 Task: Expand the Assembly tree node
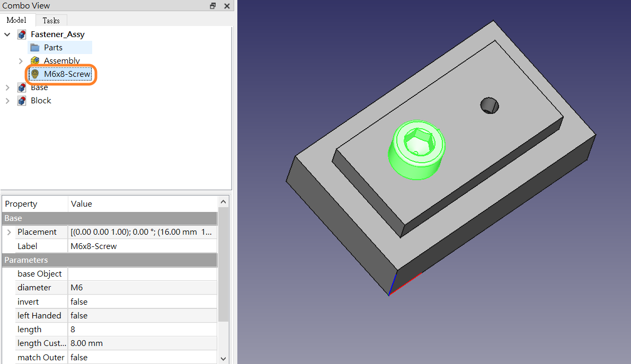tap(21, 61)
